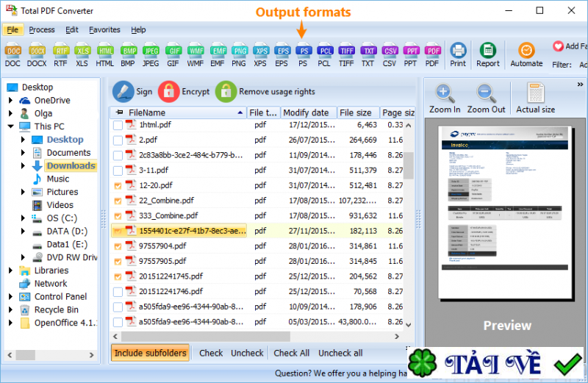Click the invoice preview thumbnail
The image size is (588, 383).
coord(505,212)
